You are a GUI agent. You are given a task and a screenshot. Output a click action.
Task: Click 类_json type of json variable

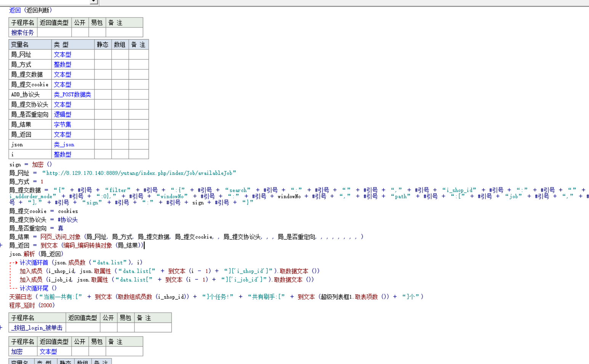(64, 144)
